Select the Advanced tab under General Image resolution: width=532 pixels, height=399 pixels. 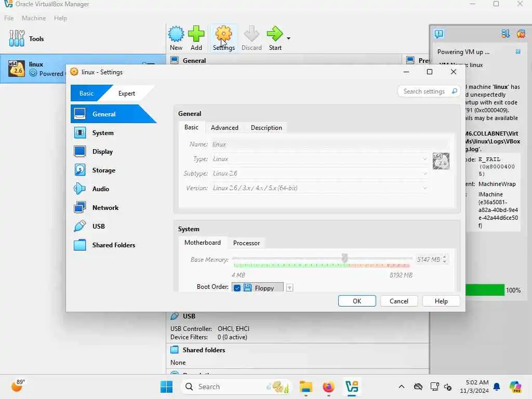click(x=224, y=128)
